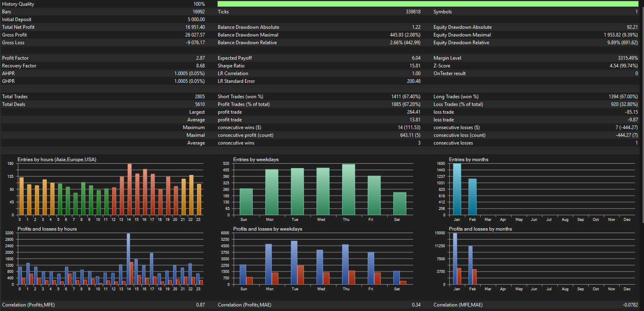Click the blue hour 14 bar in Profits and losses by hours

pyautogui.click(x=128, y=259)
